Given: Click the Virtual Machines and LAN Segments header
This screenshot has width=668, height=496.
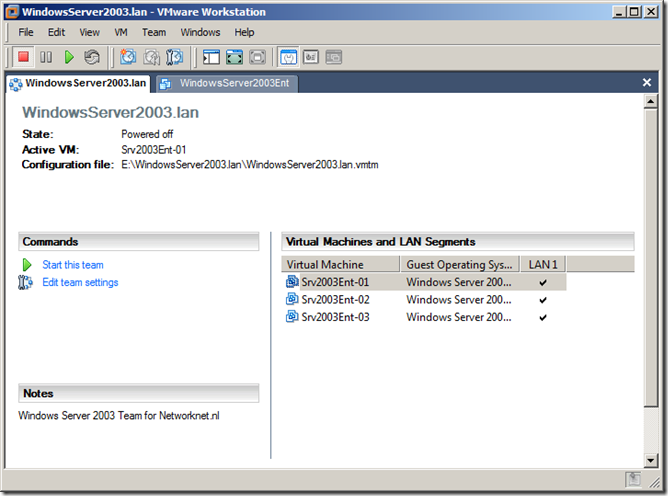Looking at the screenshot, I should click(x=458, y=242).
